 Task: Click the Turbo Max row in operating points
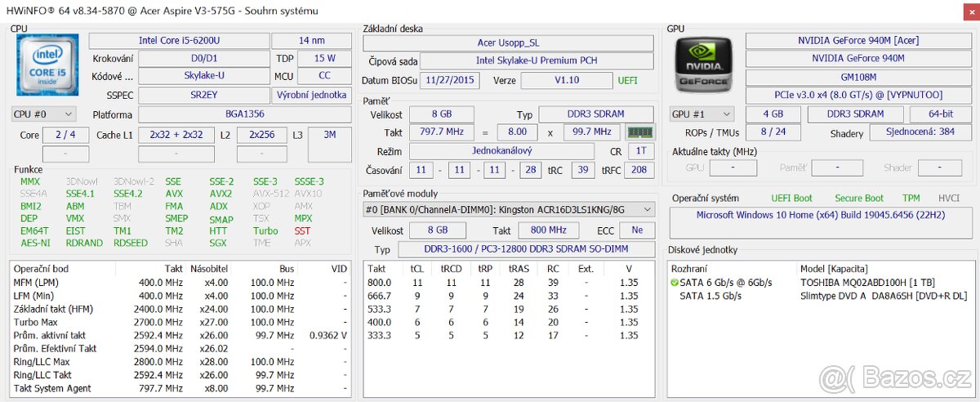click(163, 323)
